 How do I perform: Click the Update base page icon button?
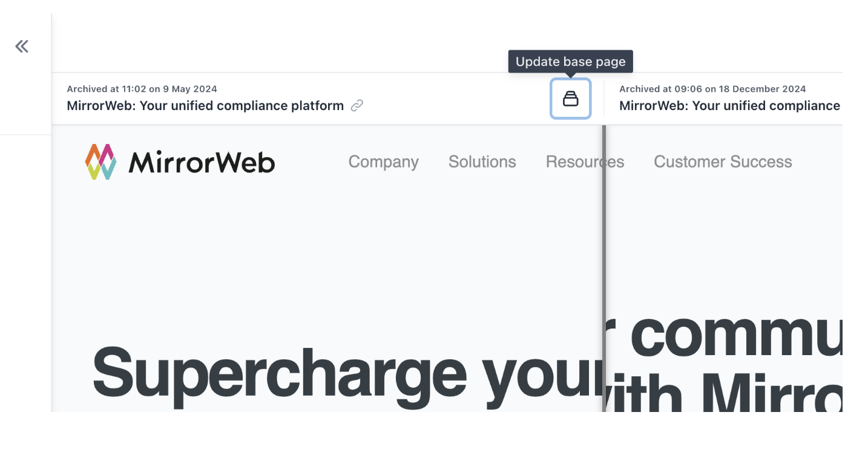pyautogui.click(x=570, y=99)
